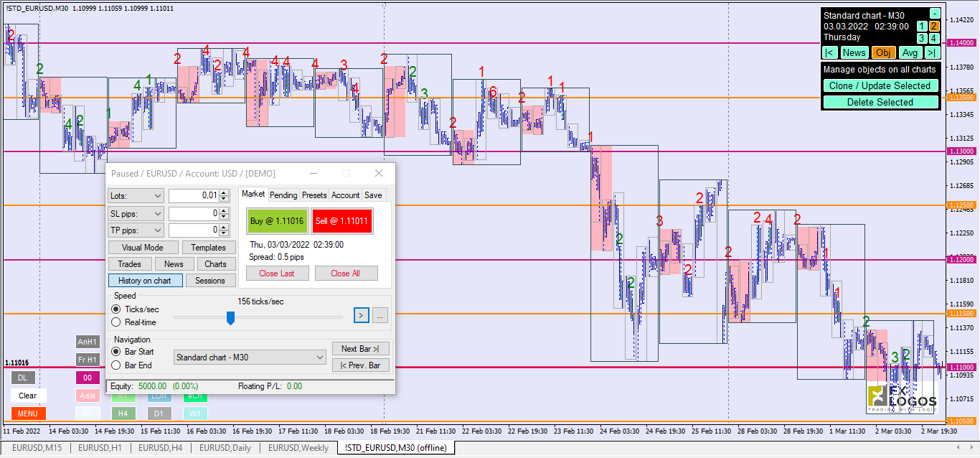Click the minus collapse button in info panel
The width and height of the screenshot is (980, 458).
pyautogui.click(x=934, y=14)
